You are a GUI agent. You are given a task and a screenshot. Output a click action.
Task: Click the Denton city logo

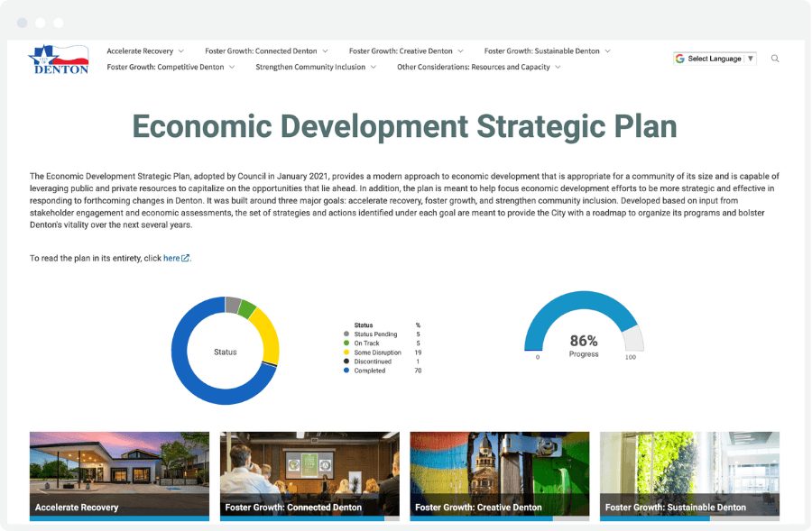[x=58, y=58]
